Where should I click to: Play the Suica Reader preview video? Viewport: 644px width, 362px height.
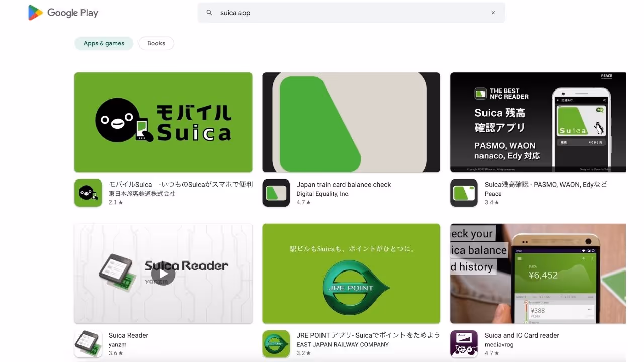coord(164,274)
